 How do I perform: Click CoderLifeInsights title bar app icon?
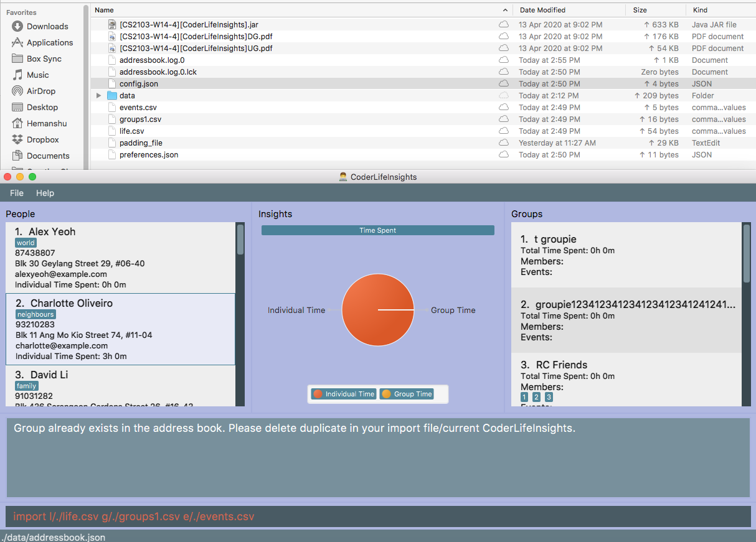(x=343, y=177)
